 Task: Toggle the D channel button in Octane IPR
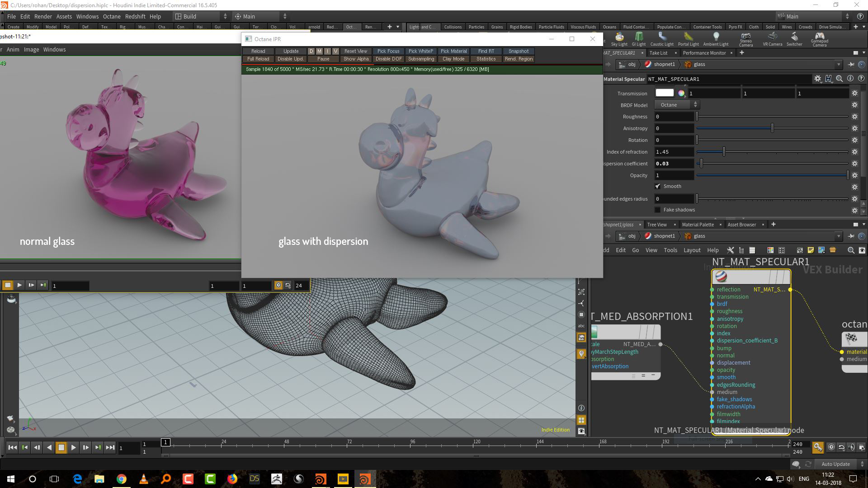coord(311,51)
